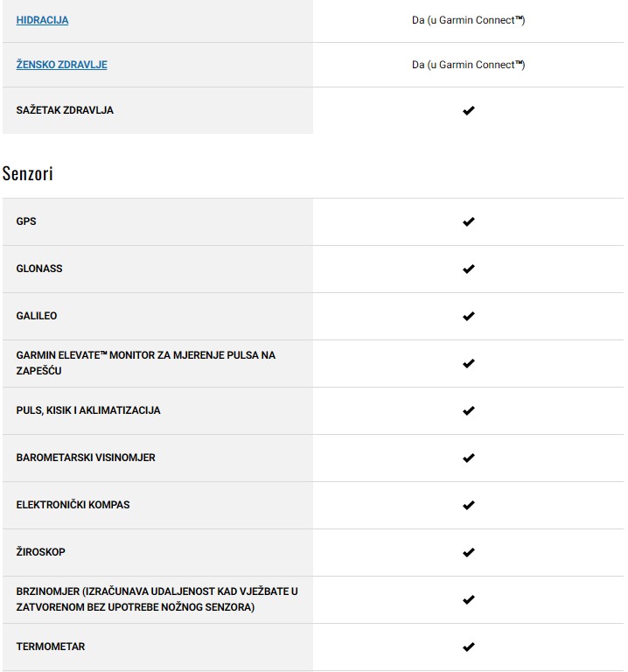Click the checkmark in the GLONASS row
This screenshot has height=672, width=628.
pos(468,269)
